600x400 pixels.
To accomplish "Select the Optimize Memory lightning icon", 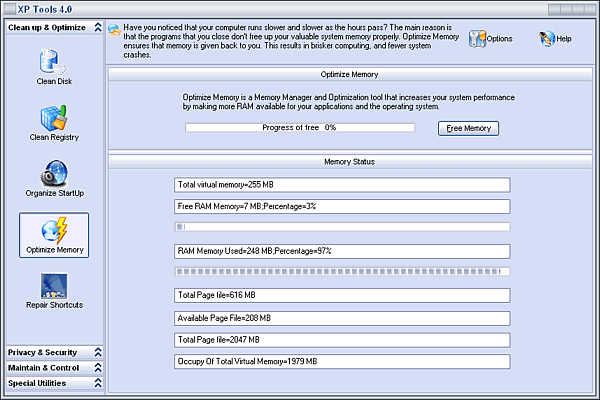I will [54, 230].
